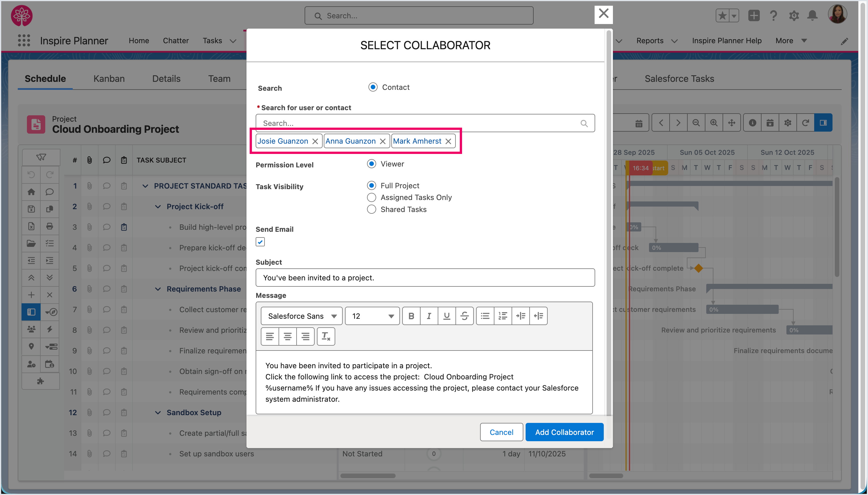868x495 pixels.
Task: Select Assigned Tasks Only visibility option
Action: point(371,197)
